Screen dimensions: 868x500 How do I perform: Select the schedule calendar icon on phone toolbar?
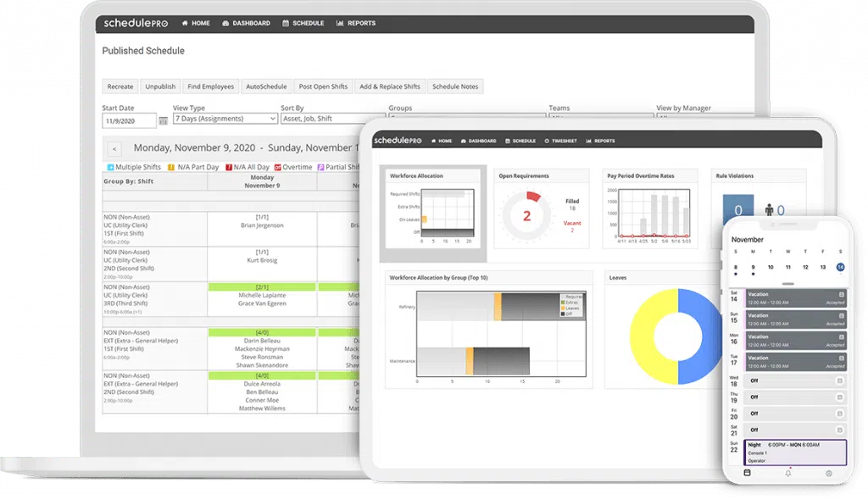click(747, 473)
